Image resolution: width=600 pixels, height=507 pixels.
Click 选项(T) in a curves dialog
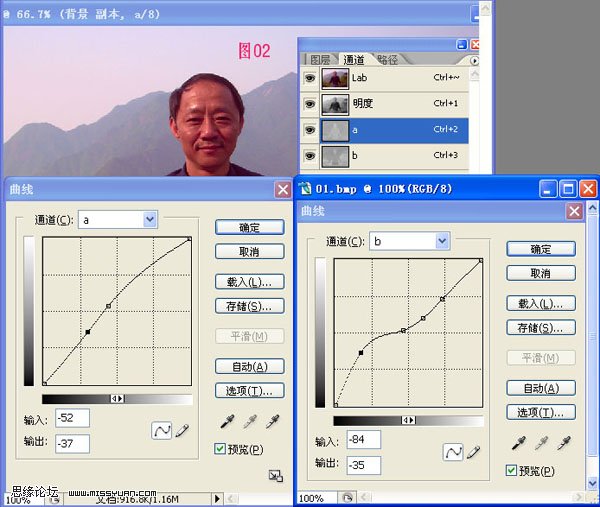pos(249,391)
